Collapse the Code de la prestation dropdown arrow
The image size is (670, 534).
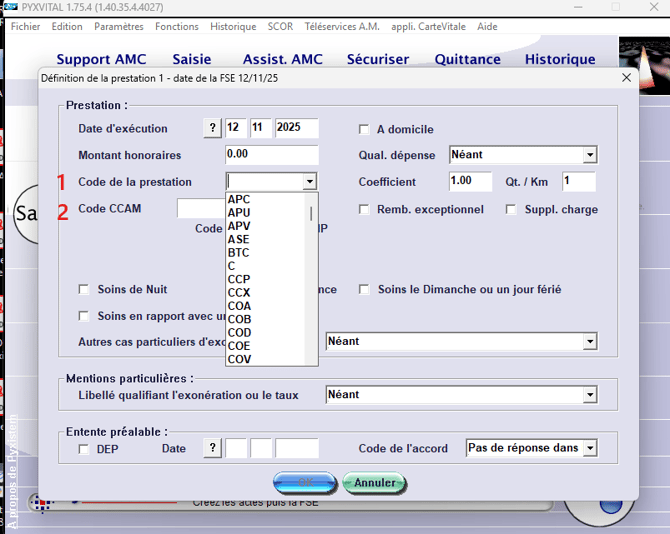pos(310,182)
